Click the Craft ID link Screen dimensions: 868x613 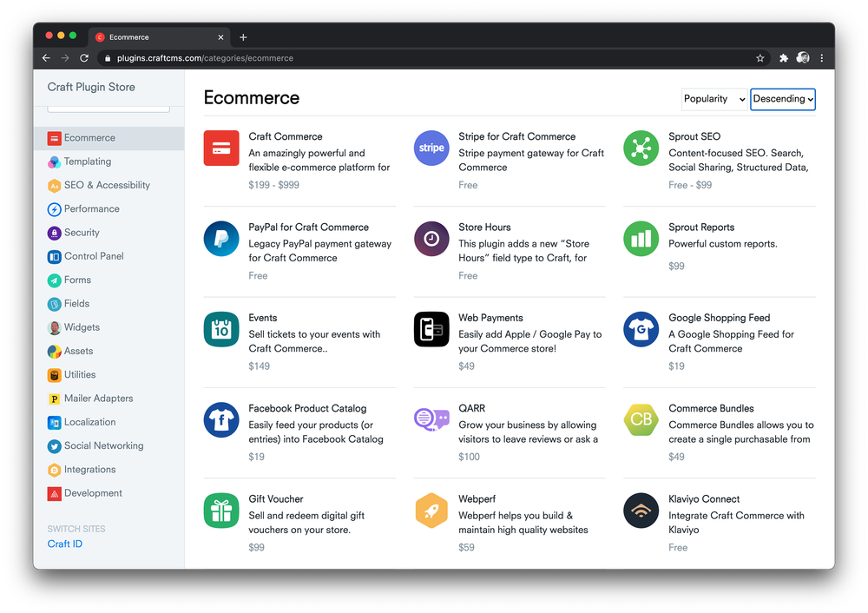pyautogui.click(x=65, y=544)
